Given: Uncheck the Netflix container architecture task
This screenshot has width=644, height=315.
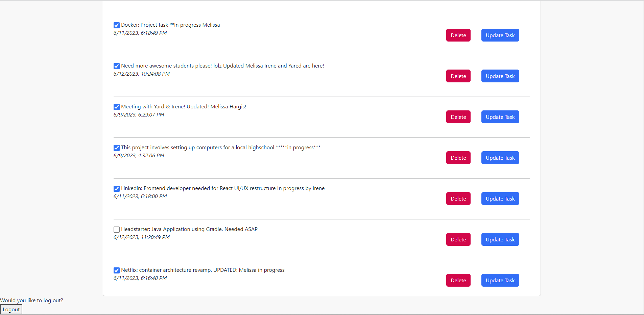Looking at the screenshot, I should (116, 270).
